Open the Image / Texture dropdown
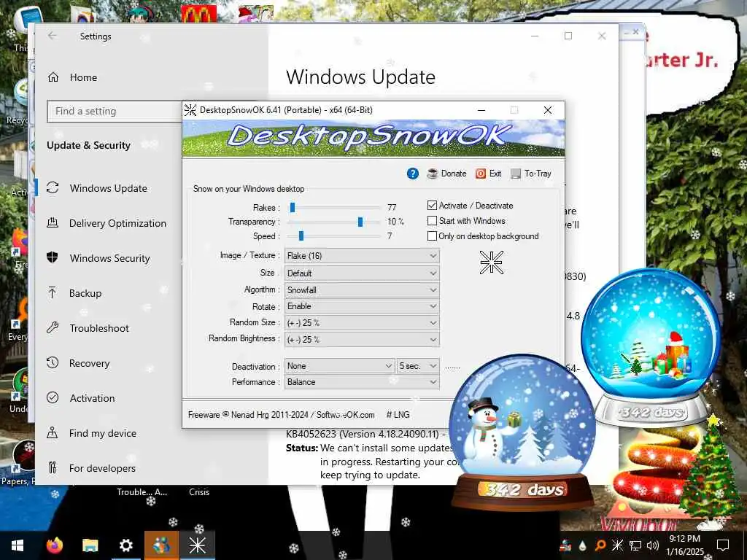Image resolution: width=747 pixels, height=560 pixels. (x=362, y=256)
